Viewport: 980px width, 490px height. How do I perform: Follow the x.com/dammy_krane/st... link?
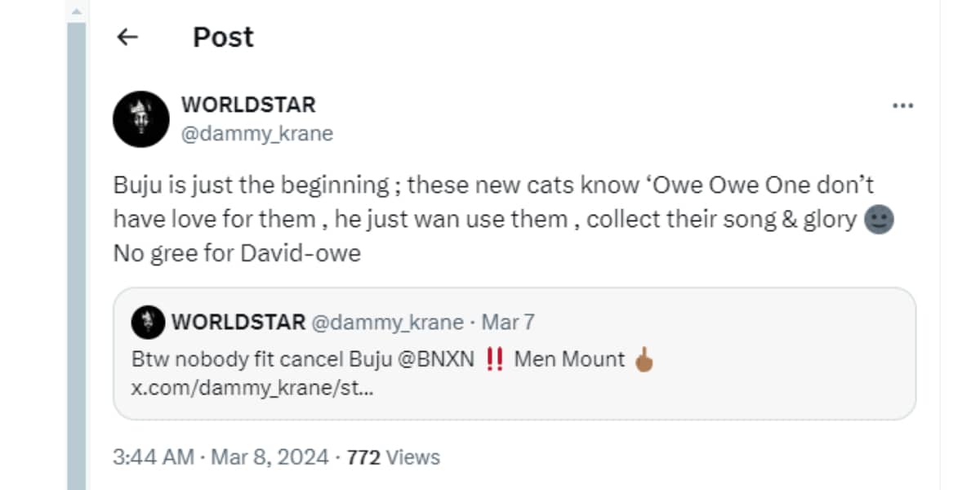(x=252, y=388)
